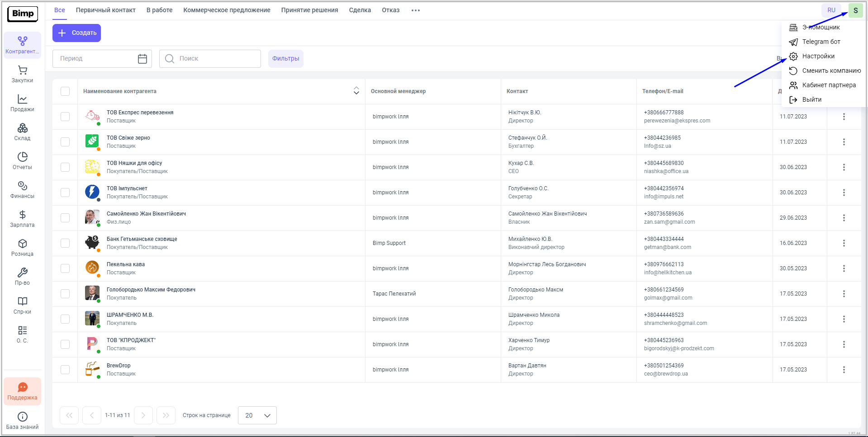Choose Настройки from the user menu

click(818, 56)
